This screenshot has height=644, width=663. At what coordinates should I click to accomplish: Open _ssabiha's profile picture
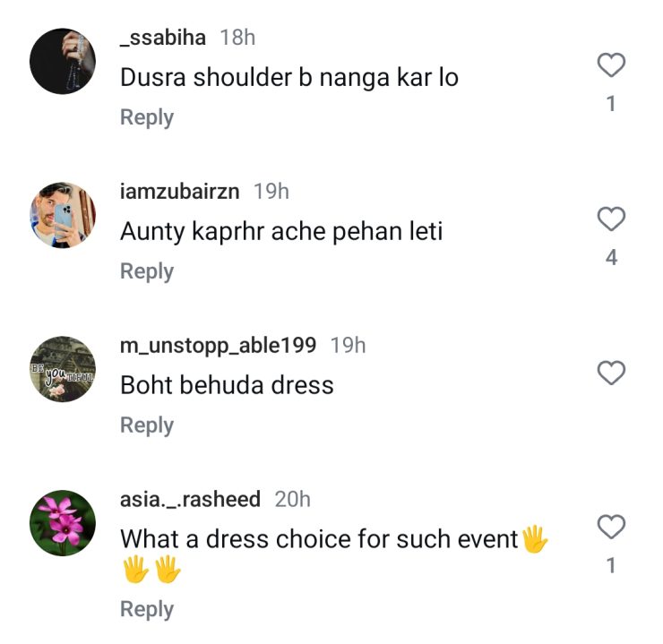[x=63, y=61]
